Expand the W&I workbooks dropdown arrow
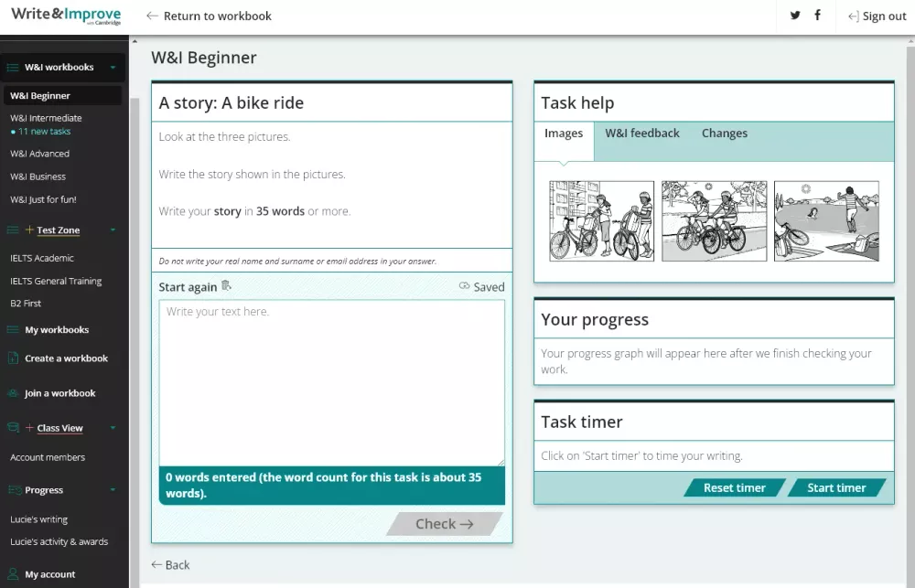Screen dimensions: 915x588 114,65
